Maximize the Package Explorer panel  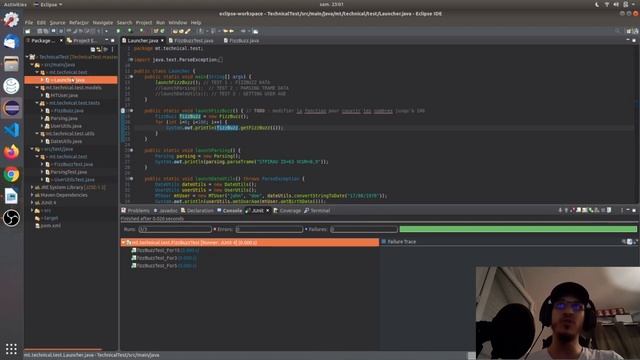point(113,40)
